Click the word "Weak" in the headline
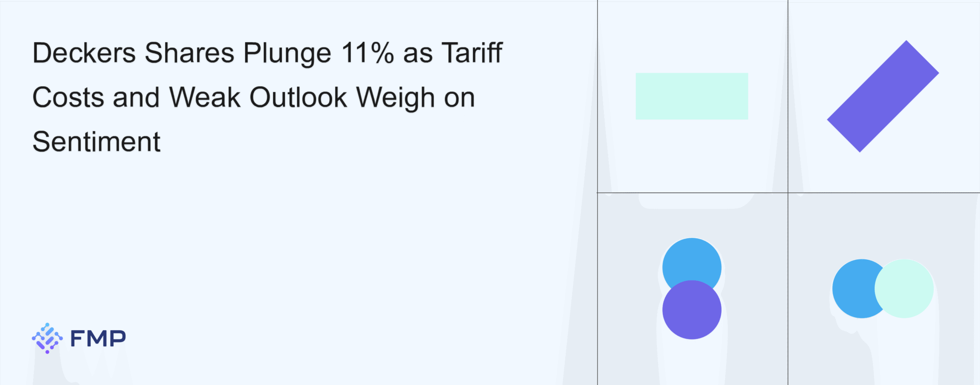Image resolution: width=980 pixels, height=385 pixels. [x=205, y=97]
